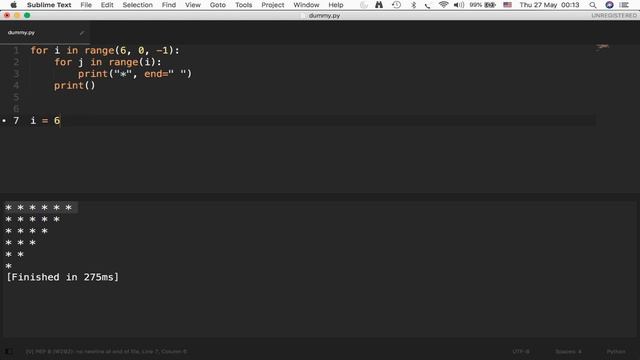Screen dimensions: 640x360
Task: Open the Edit menu
Action: 107,5
